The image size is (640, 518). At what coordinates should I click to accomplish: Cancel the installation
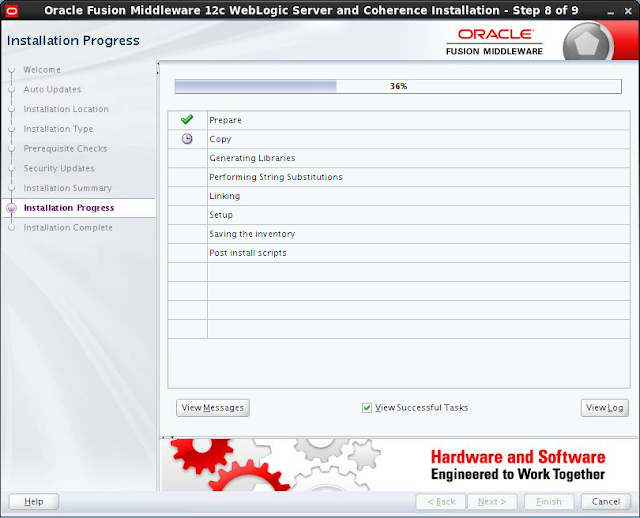tap(606, 502)
